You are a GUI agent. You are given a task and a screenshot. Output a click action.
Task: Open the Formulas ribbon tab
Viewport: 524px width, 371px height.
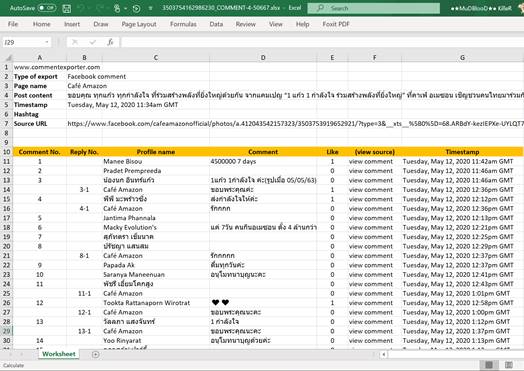tap(183, 24)
